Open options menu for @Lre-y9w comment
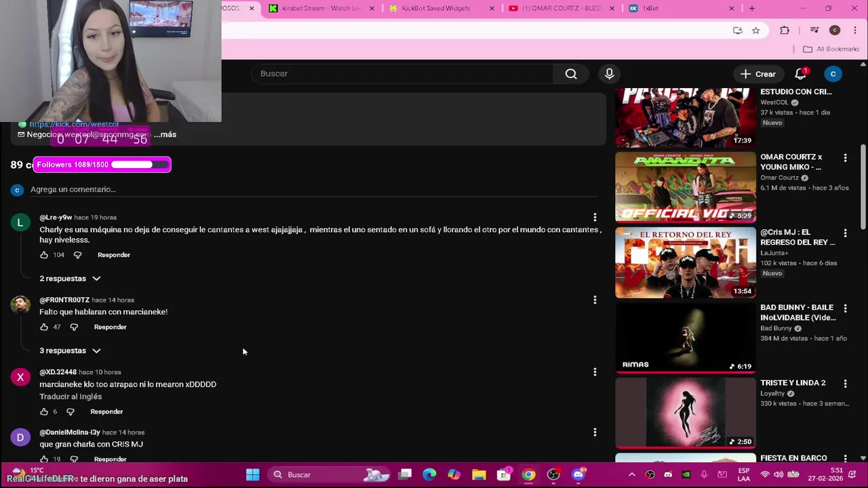The image size is (868, 488). [x=595, y=218]
